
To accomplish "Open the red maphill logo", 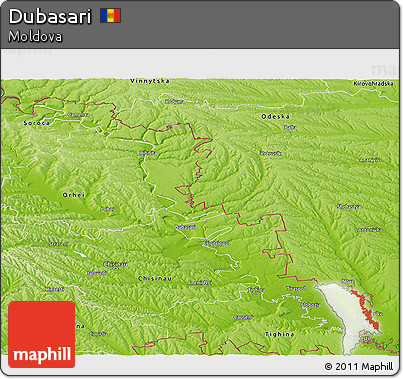I will (42, 335).
